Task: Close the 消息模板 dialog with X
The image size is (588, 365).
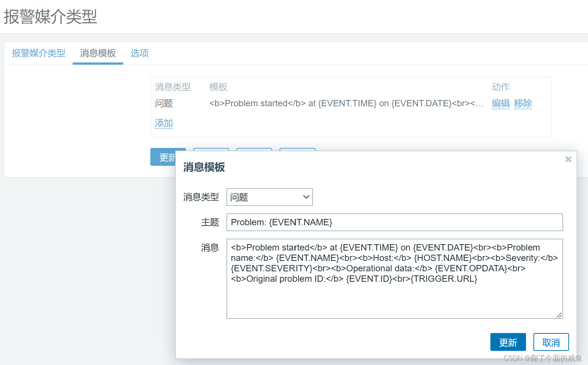Action: tap(568, 159)
